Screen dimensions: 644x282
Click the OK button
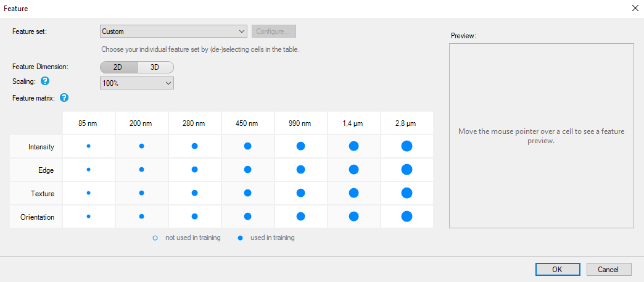coord(558,270)
